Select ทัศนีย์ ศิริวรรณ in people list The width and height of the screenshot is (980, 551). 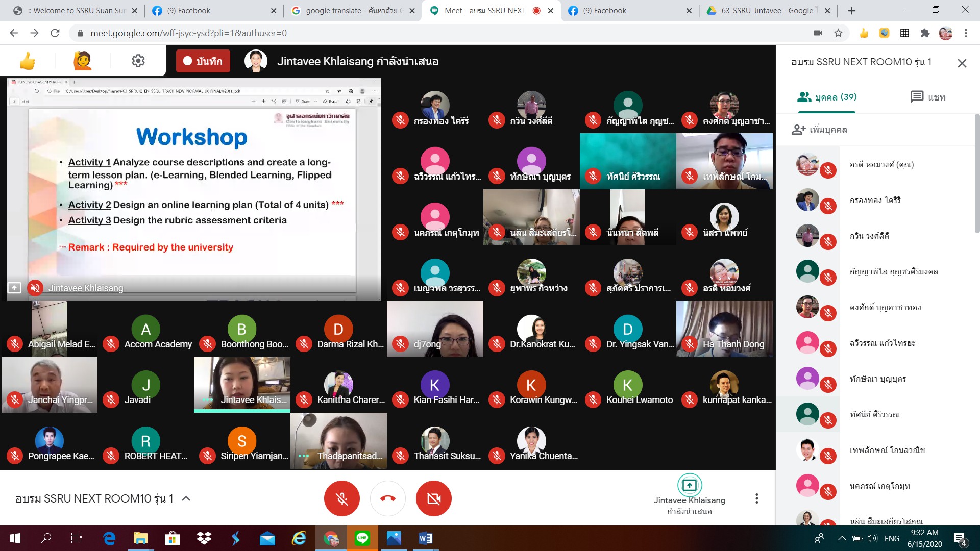click(875, 414)
